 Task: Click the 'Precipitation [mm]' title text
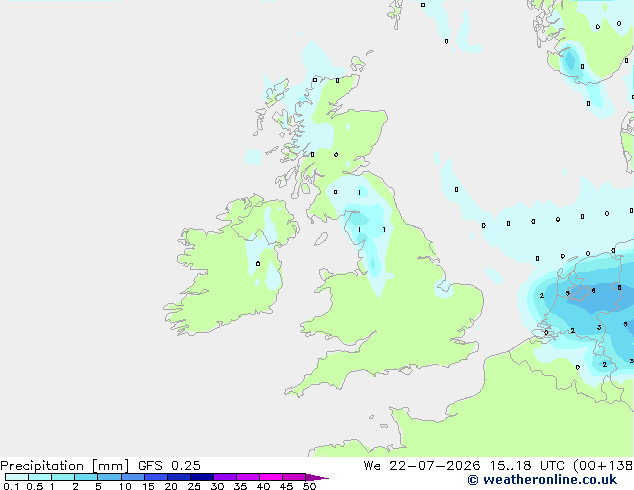click(65, 466)
